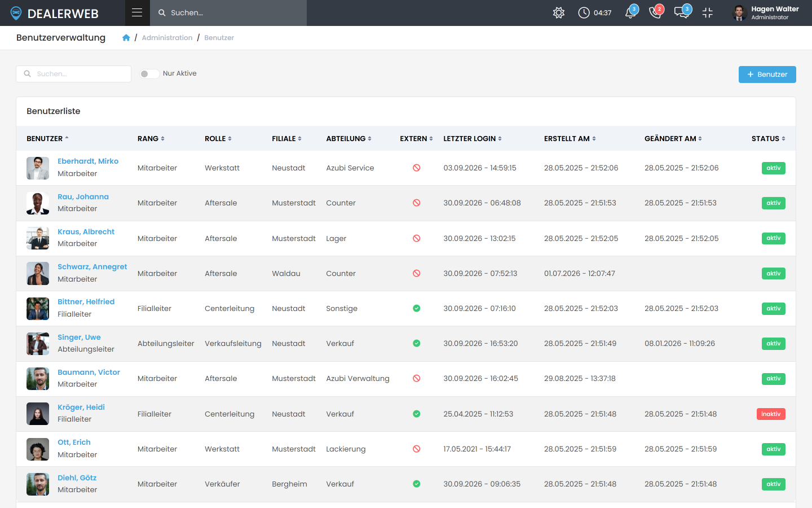Click external check icon for Singer, Uwe
Image resolution: width=812 pixels, height=508 pixels.
click(x=416, y=343)
